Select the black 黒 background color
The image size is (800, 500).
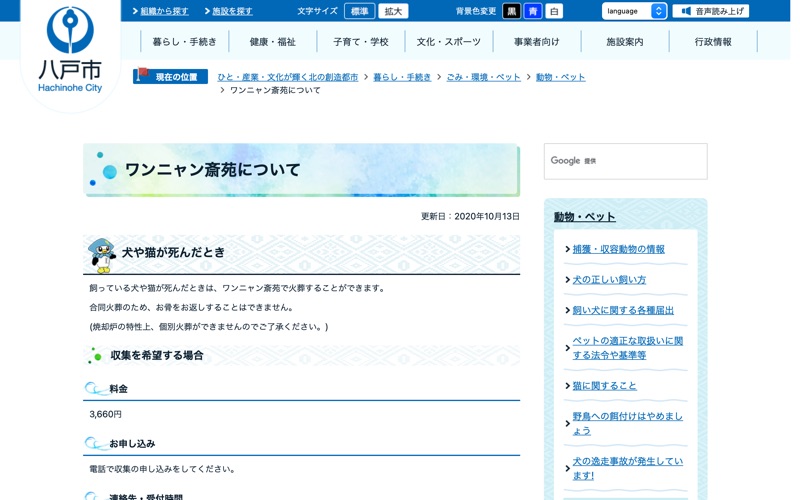point(512,11)
